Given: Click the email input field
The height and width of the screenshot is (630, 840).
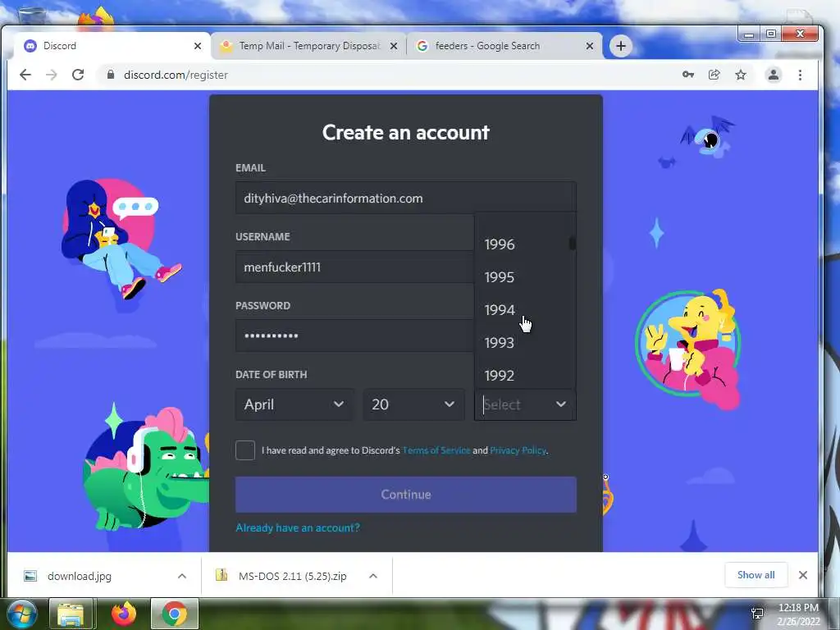Looking at the screenshot, I should point(406,199).
